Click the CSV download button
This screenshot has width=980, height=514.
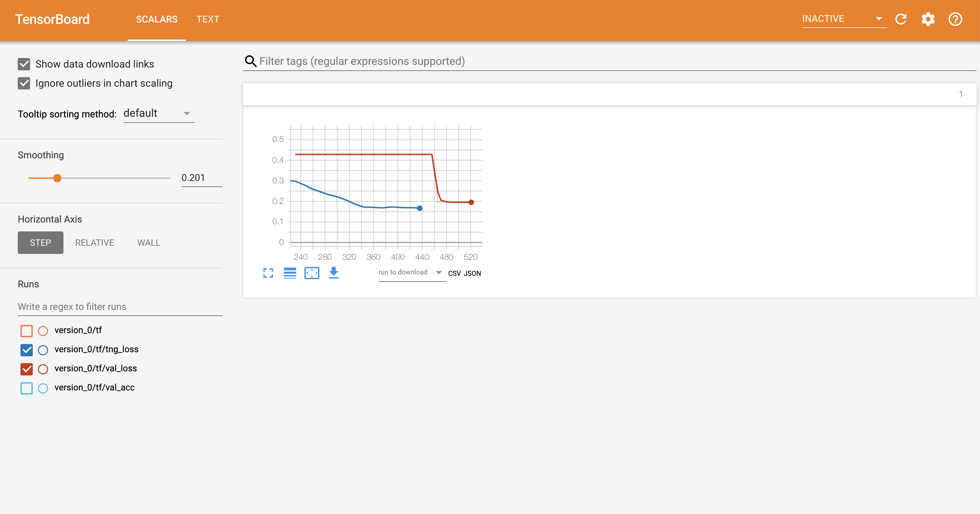coord(453,273)
